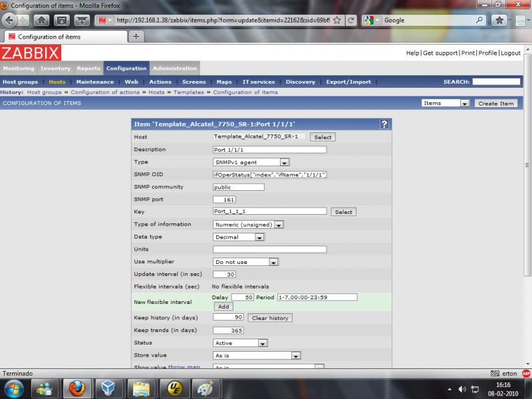Viewport: 532px width, 399px height.
Task: Open Windows Explorer folder icon in taskbar
Action: point(140,388)
